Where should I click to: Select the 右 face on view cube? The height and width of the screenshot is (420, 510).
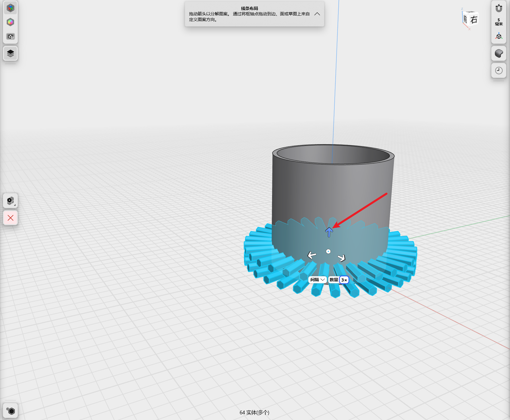point(473,20)
